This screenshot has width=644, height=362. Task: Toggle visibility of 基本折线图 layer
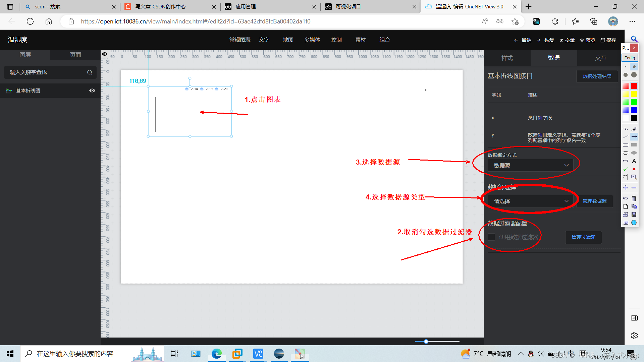pos(92,90)
